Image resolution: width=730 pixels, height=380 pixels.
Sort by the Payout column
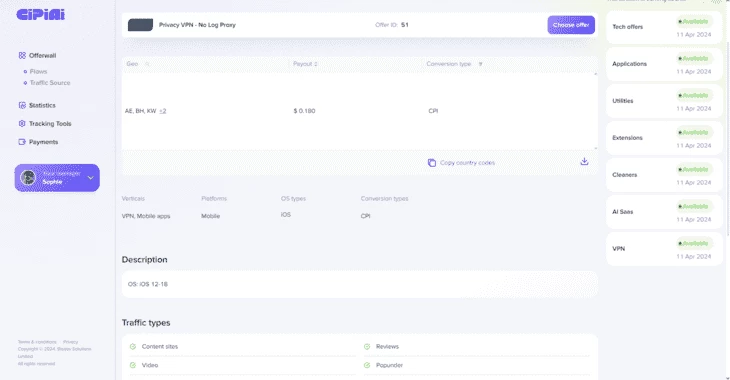coord(305,64)
